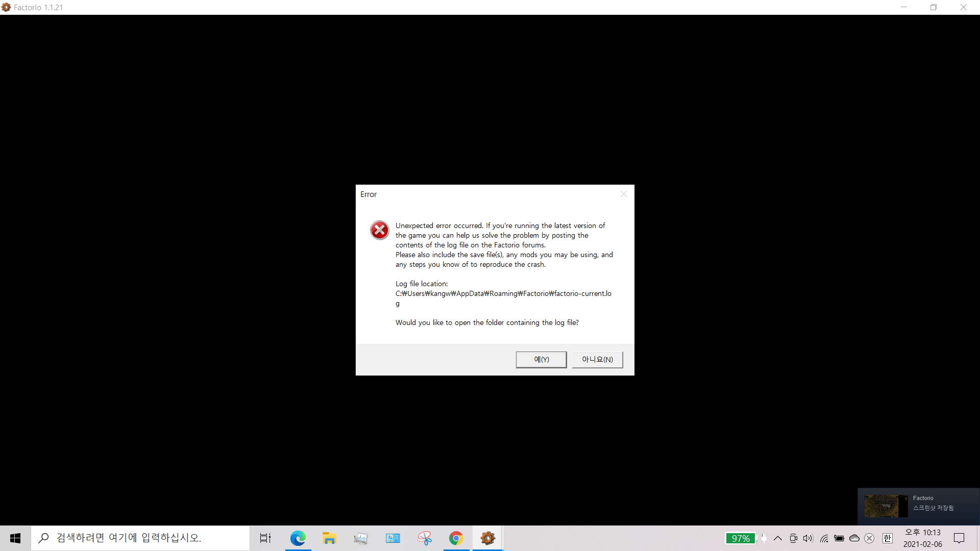Image resolution: width=980 pixels, height=551 pixels.
Task: Open the volume control in tray
Action: tap(808, 538)
